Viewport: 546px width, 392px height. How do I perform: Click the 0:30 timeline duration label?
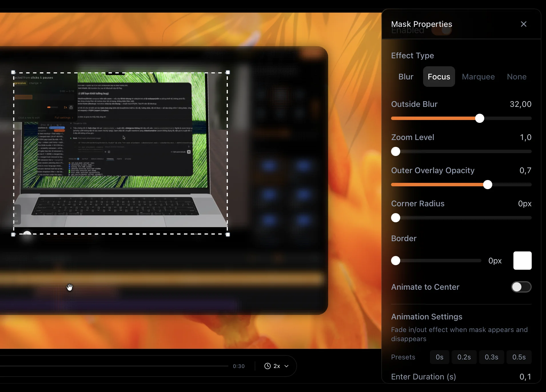click(x=239, y=366)
